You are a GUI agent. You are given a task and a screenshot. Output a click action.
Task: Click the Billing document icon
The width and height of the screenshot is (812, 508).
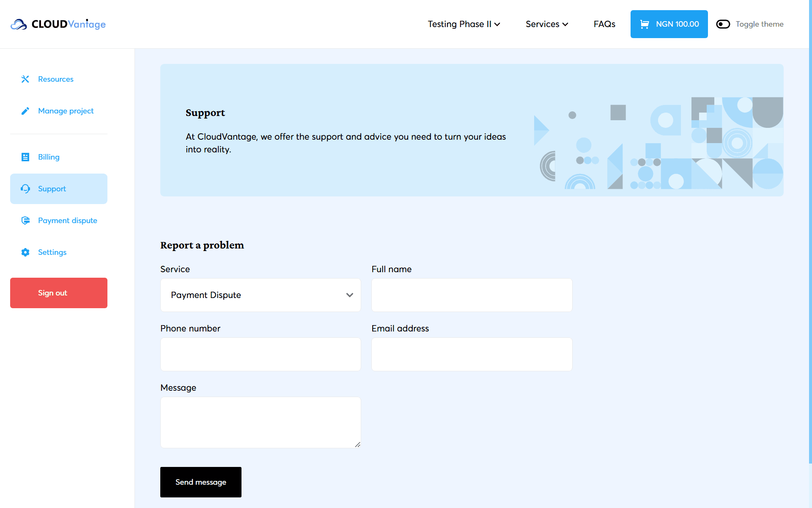tap(25, 157)
